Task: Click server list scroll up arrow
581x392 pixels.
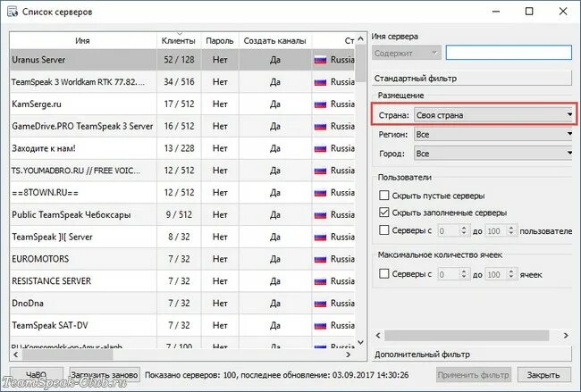Action: click(x=360, y=39)
